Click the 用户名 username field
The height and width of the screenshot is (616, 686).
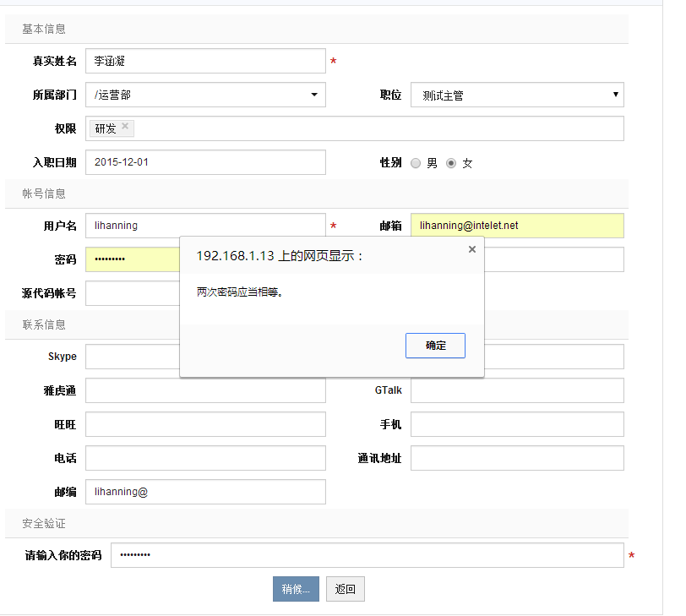pyautogui.click(x=205, y=226)
